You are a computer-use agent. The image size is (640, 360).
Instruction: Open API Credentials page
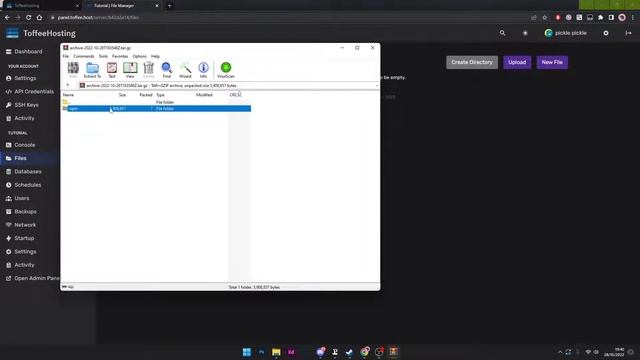(30, 92)
